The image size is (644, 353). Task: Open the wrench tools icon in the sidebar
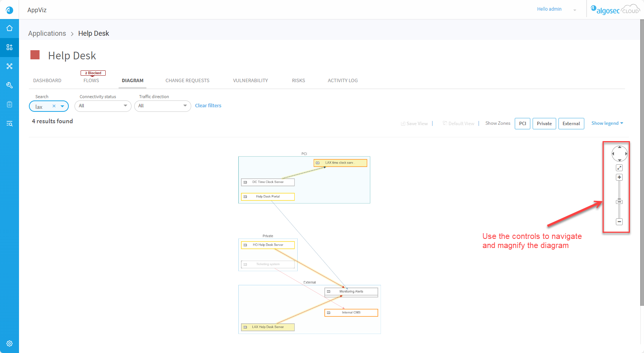coord(10,85)
